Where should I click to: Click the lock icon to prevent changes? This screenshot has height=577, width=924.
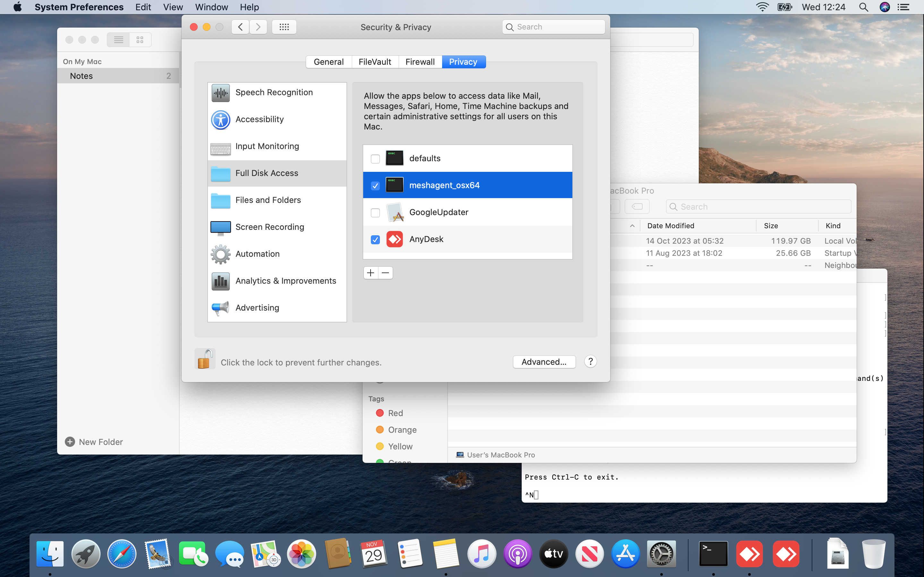[205, 359]
